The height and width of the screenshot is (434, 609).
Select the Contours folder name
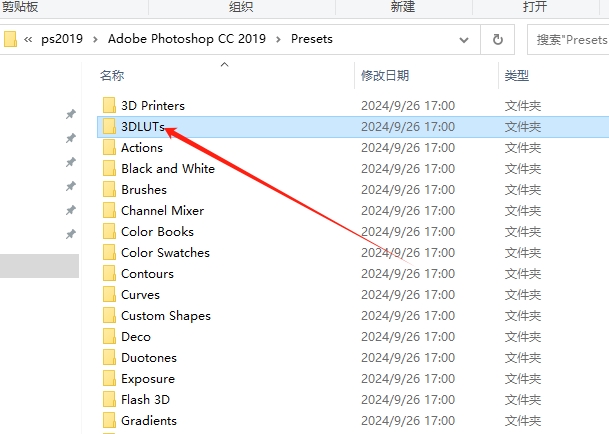(147, 274)
